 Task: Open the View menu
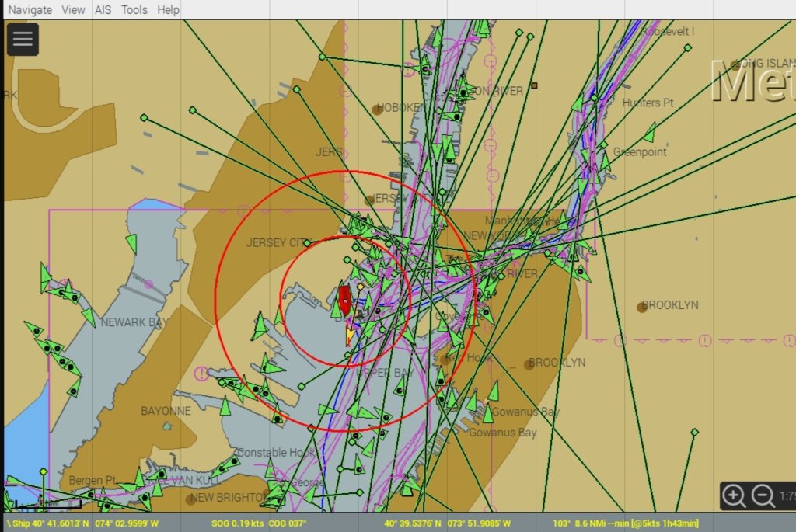(x=73, y=10)
